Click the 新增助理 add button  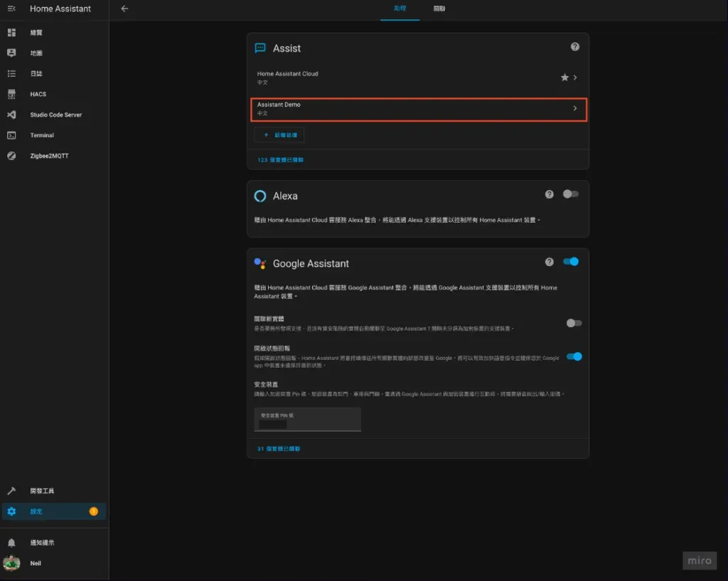click(280, 134)
